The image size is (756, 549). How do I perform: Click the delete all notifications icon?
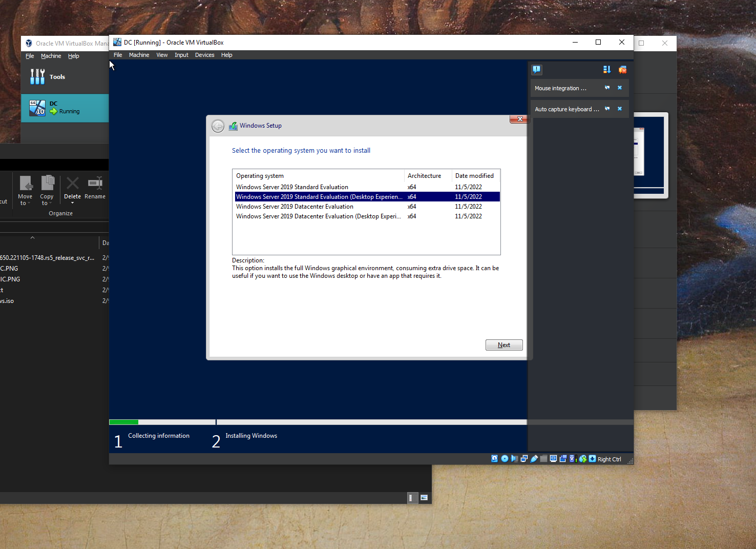(622, 69)
